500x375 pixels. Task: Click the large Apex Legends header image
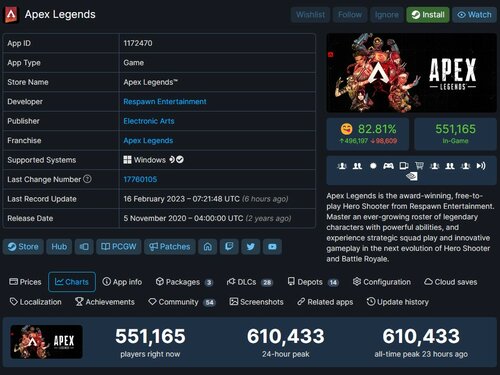[411, 73]
